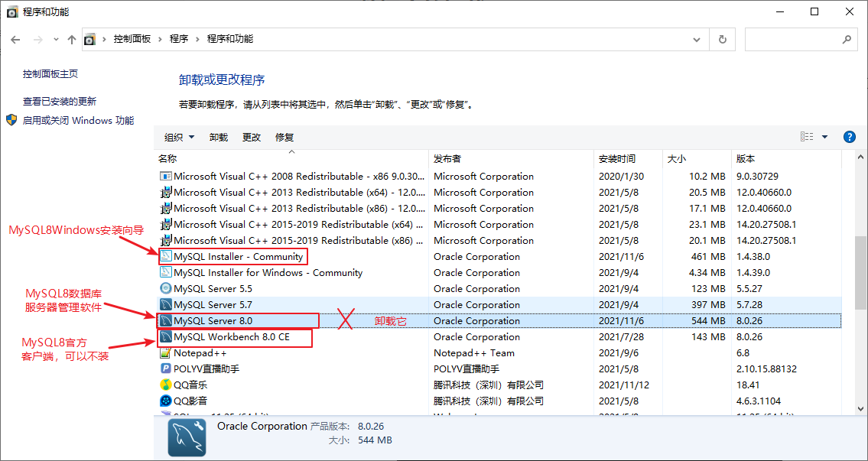Click Visual C++ 2013 Redistributable (x64) icon

click(x=165, y=192)
